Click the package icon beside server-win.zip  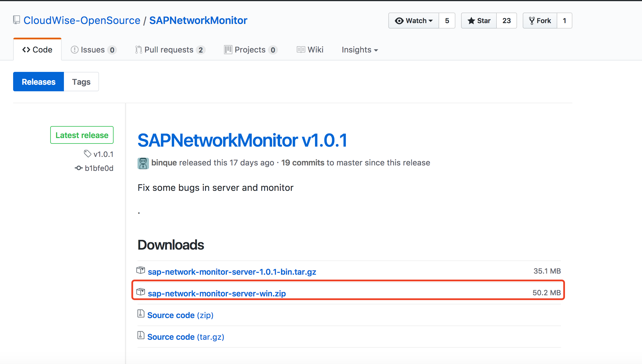(141, 292)
